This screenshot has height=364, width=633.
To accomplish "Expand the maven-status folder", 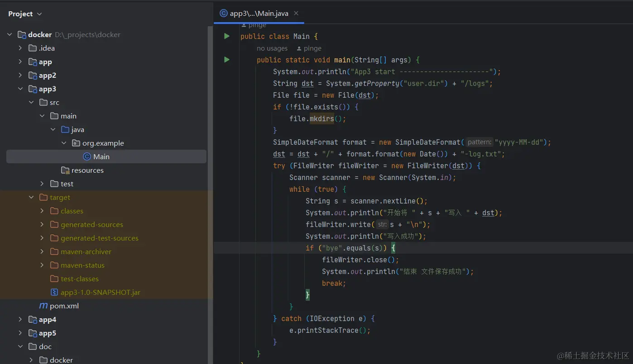I will [x=42, y=265].
